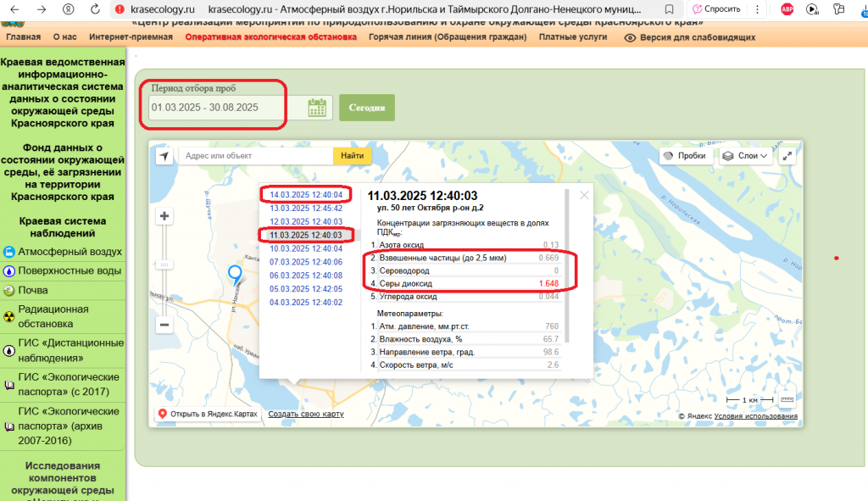
Task: Open the calendar date picker icon
Action: tap(317, 108)
